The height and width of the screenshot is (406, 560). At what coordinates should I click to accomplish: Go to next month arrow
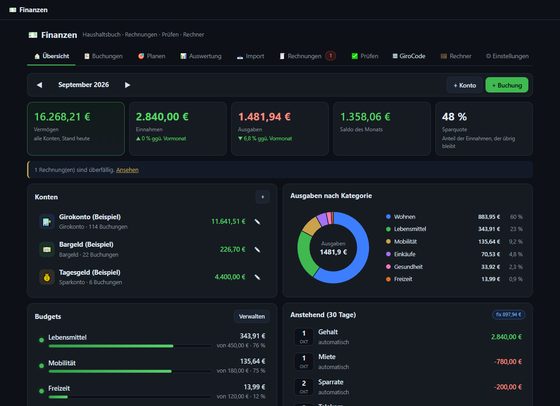point(127,85)
